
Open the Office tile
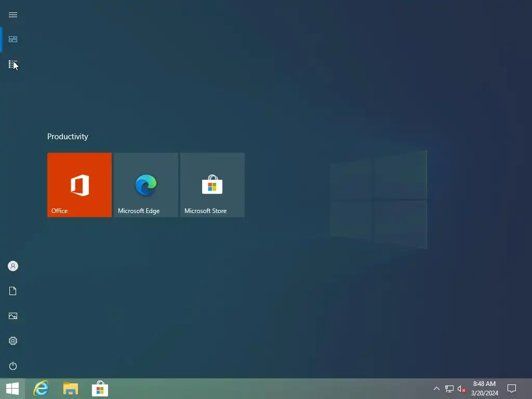79,185
